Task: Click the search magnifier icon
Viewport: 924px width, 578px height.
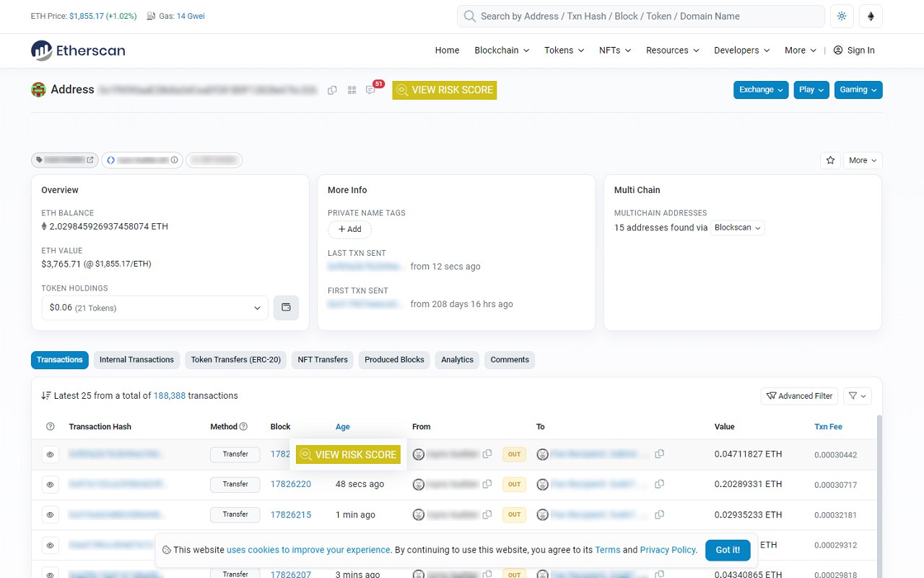Action: [x=470, y=16]
